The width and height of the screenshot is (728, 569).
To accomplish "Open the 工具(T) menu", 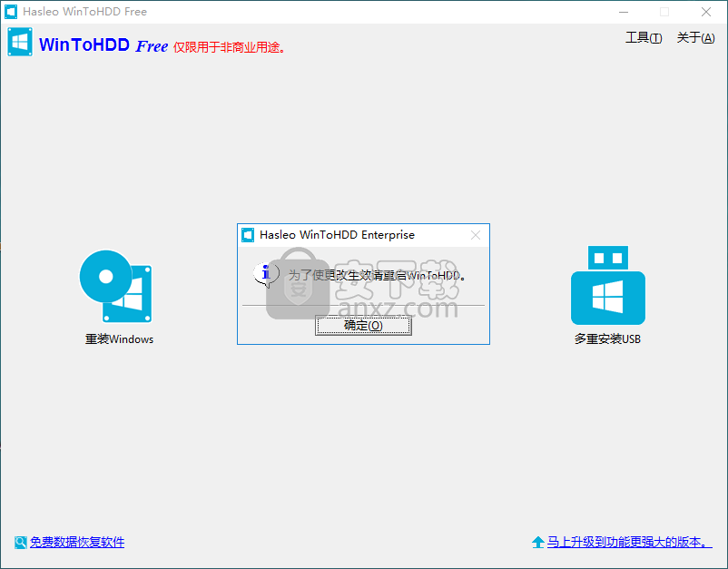I will tap(644, 37).
